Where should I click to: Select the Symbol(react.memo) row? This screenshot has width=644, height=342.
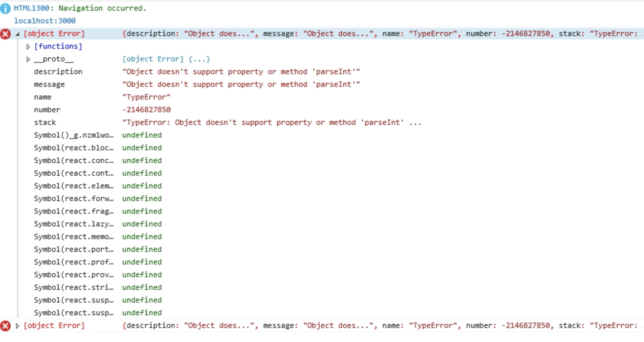pos(73,236)
